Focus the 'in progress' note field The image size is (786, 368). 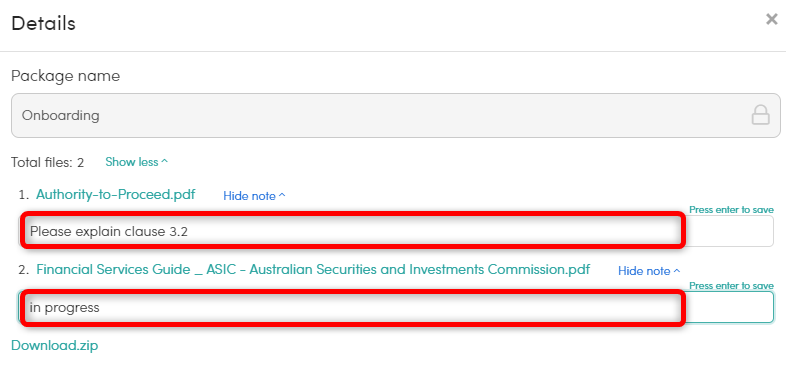[x=397, y=307]
